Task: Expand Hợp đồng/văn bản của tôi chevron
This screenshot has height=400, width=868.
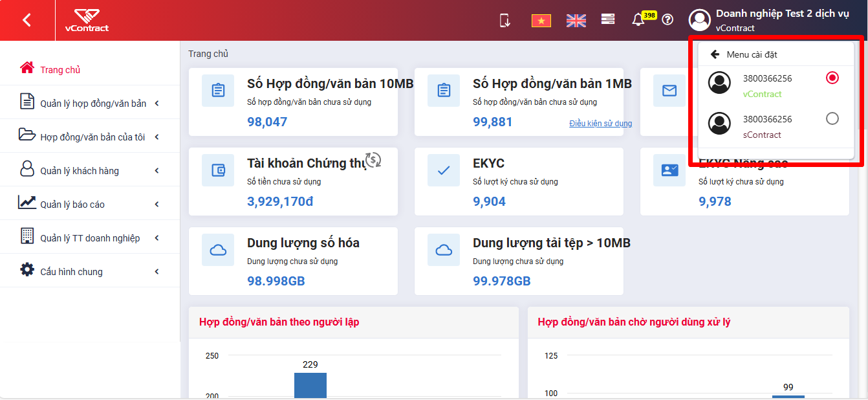Action: pyautogui.click(x=157, y=137)
